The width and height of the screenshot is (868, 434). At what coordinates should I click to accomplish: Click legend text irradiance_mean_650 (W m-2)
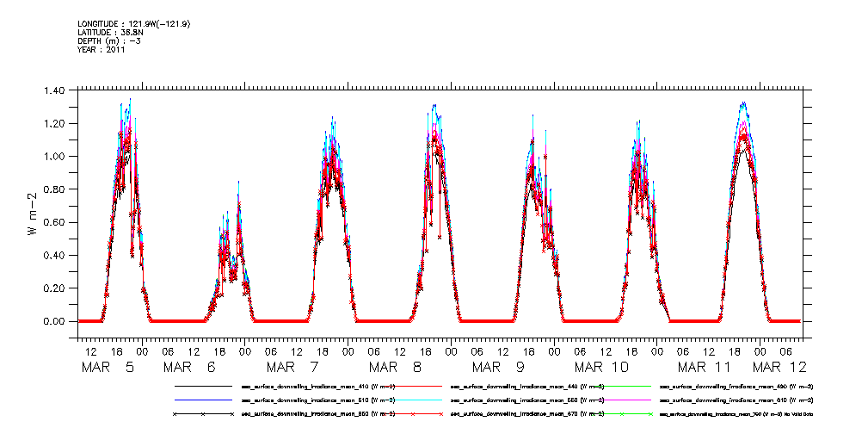click(x=318, y=414)
